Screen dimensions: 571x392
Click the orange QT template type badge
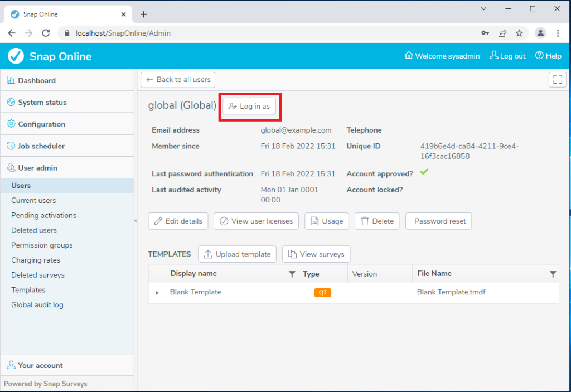click(x=322, y=292)
